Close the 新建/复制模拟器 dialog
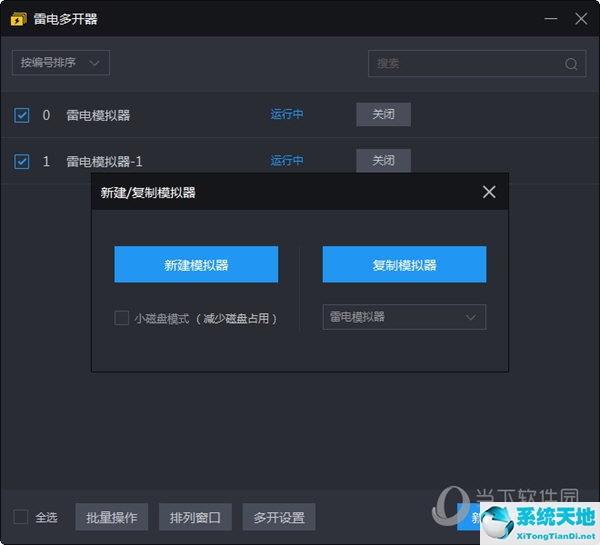Viewport: 600px width, 545px height. [489, 192]
